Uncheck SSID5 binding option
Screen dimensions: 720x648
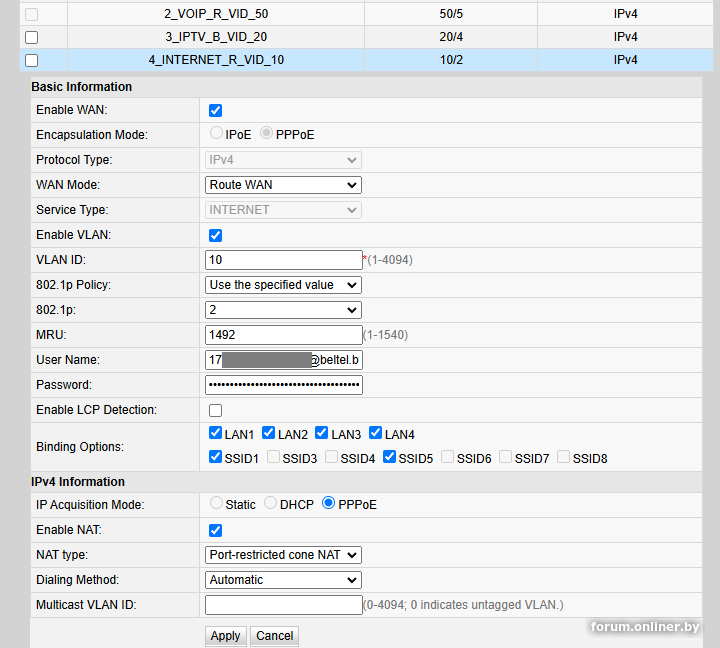click(390, 458)
